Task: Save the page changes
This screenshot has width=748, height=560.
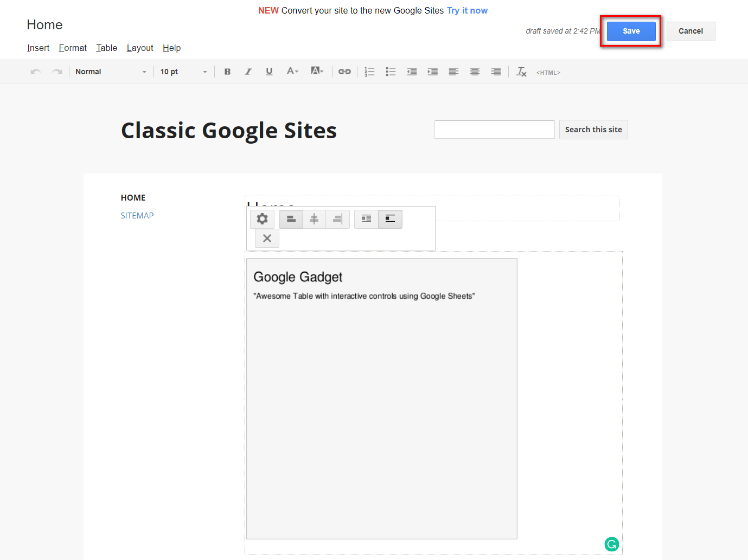Action: 631,31
